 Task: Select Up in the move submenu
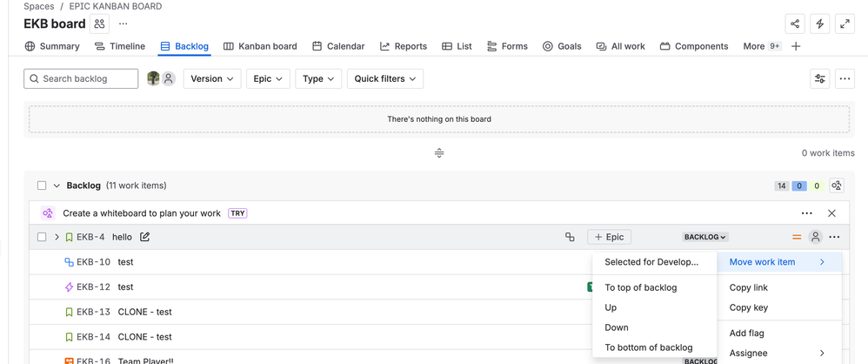tap(654, 307)
